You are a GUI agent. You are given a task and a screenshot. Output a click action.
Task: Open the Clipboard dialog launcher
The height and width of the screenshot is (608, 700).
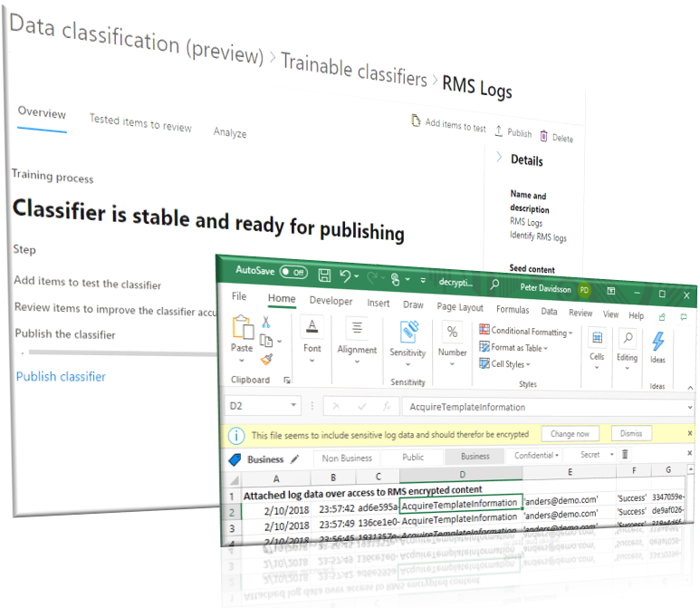click(x=286, y=381)
